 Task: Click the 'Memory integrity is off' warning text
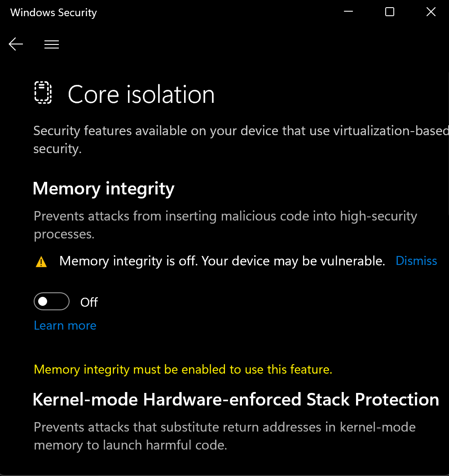pyautogui.click(x=222, y=261)
